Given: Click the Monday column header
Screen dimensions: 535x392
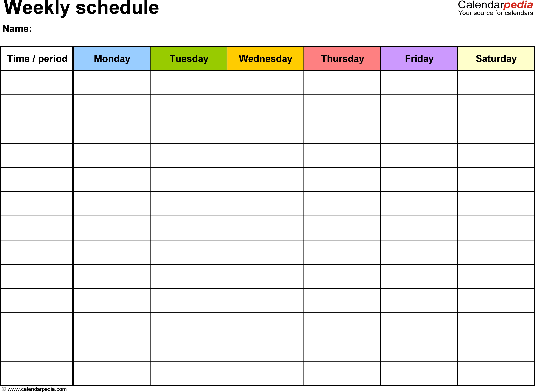Looking at the screenshot, I should tap(112, 58).
